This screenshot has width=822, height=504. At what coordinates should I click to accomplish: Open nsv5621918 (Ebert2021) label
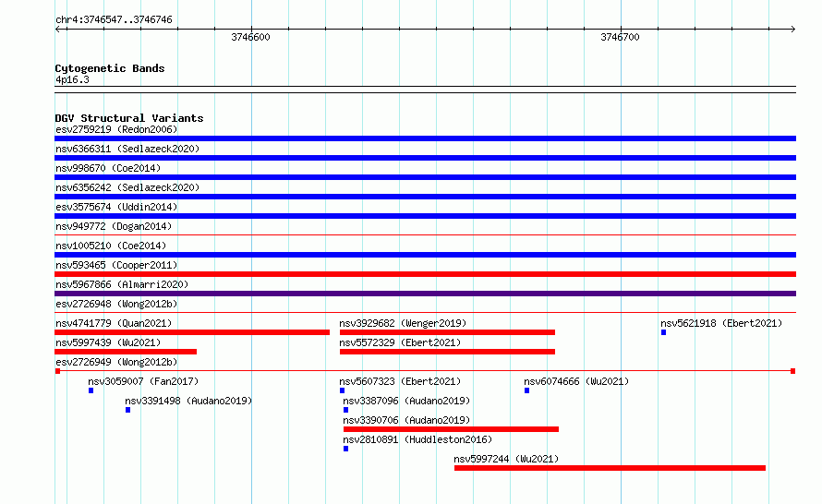[x=721, y=323]
